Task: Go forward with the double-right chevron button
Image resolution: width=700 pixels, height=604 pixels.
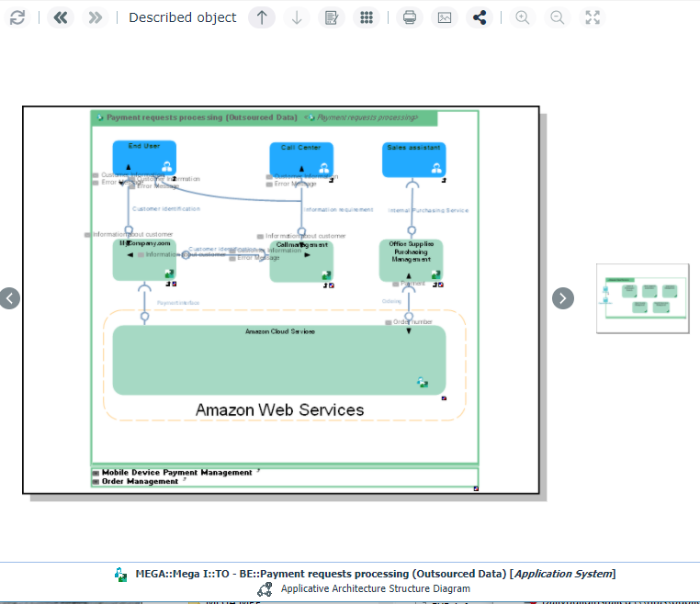Action: point(95,17)
